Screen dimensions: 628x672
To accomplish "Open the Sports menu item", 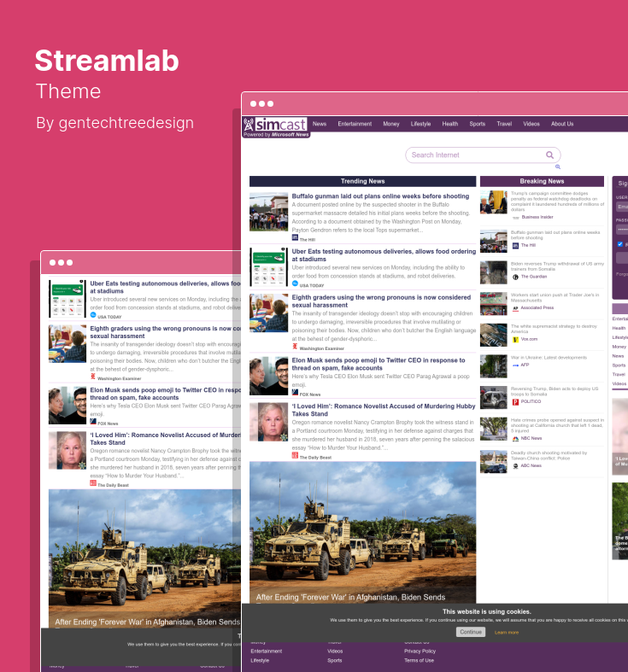I will 477,124.
